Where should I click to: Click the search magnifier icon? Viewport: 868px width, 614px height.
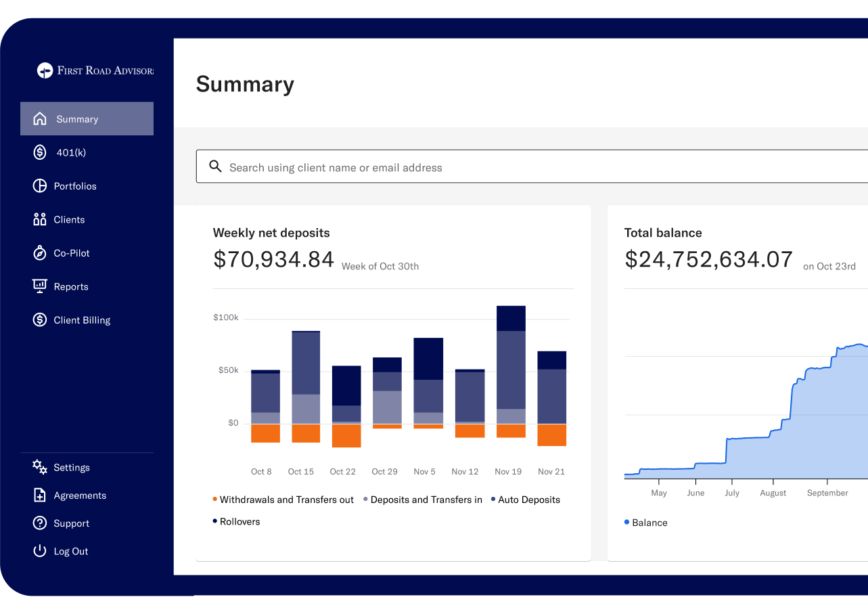click(x=215, y=166)
